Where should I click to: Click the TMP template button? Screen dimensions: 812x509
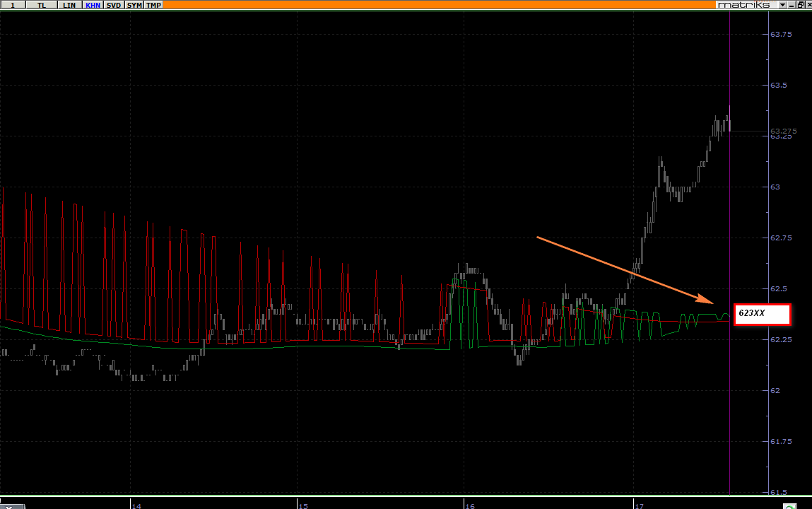tap(153, 5)
